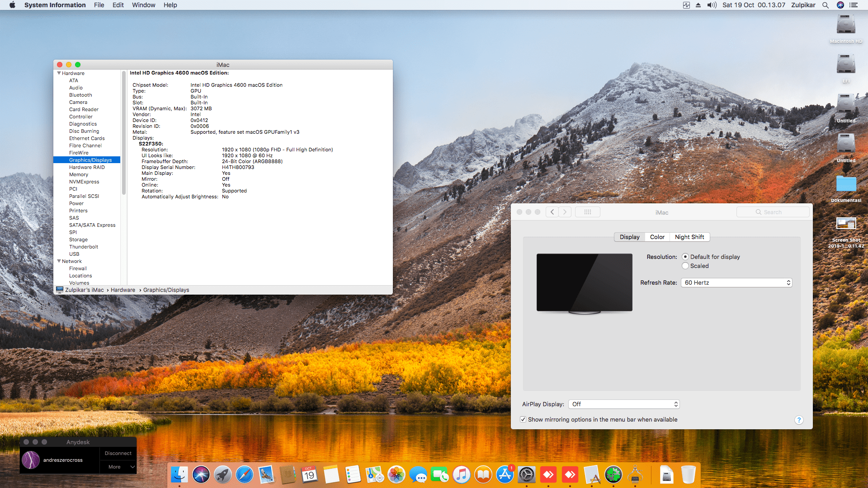Open the Dokumentasi folder on desktop
Viewport: 868px width, 488px height.
(x=846, y=184)
